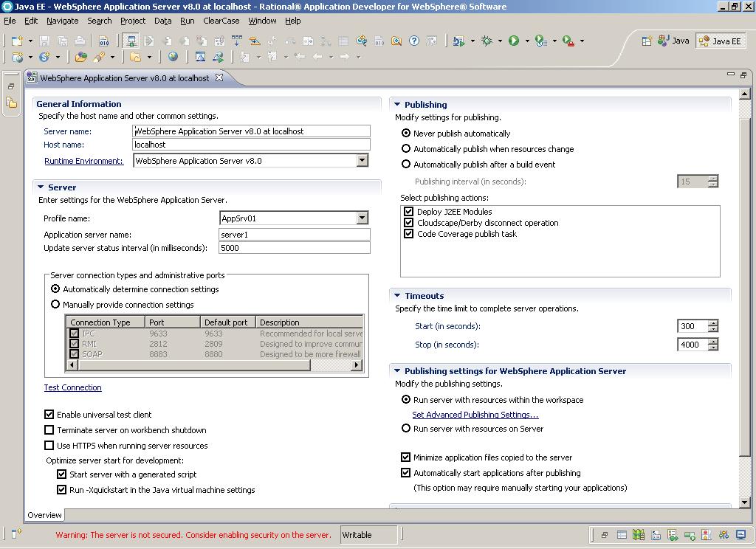Collapse the Timeouts section

tap(397, 295)
